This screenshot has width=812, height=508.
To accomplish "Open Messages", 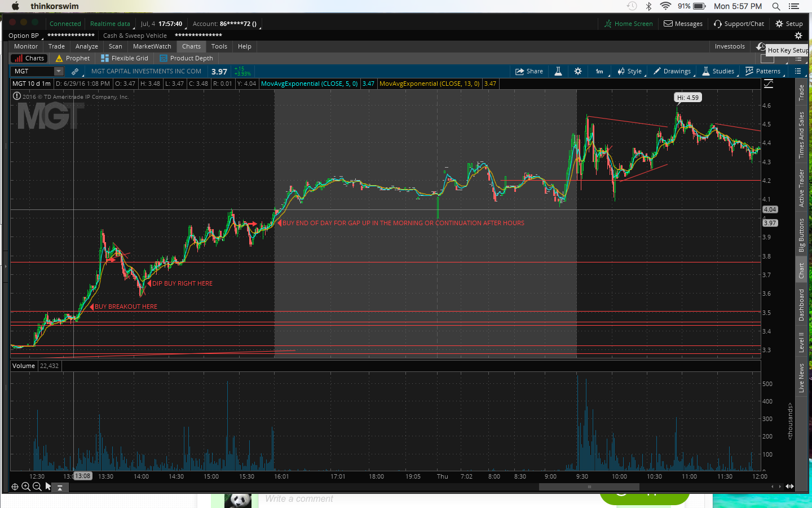I will (683, 24).
